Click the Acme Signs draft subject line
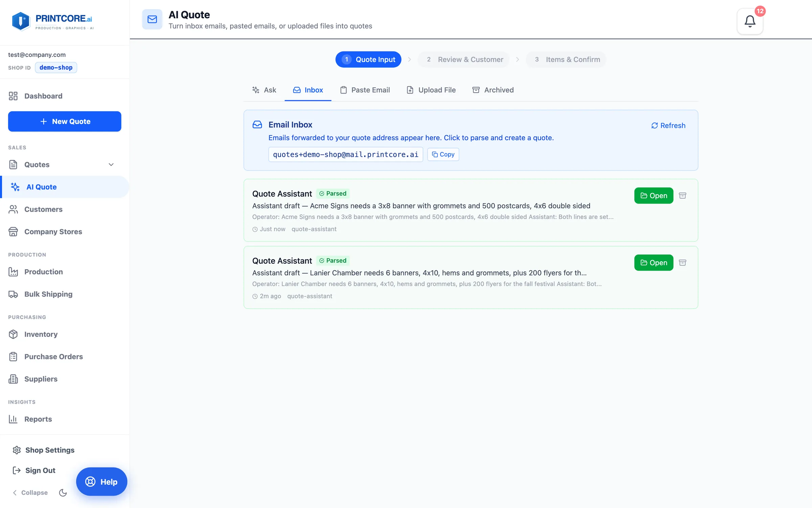 (421, 206)
